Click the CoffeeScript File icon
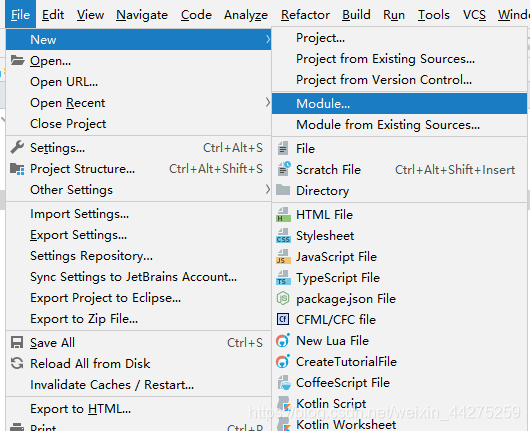This screenshot has width=530, height=431. pyautogui.click(x=284, y=382)
